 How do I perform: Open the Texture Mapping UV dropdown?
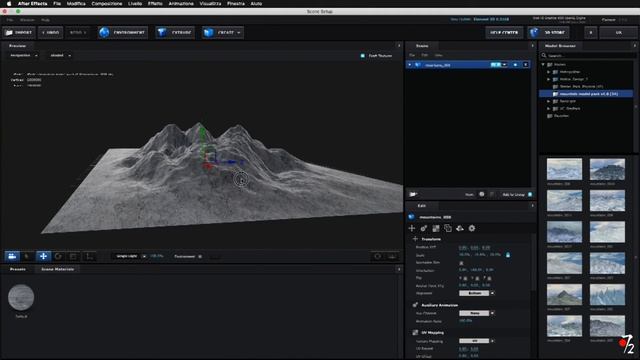click(x=476, y=341)
